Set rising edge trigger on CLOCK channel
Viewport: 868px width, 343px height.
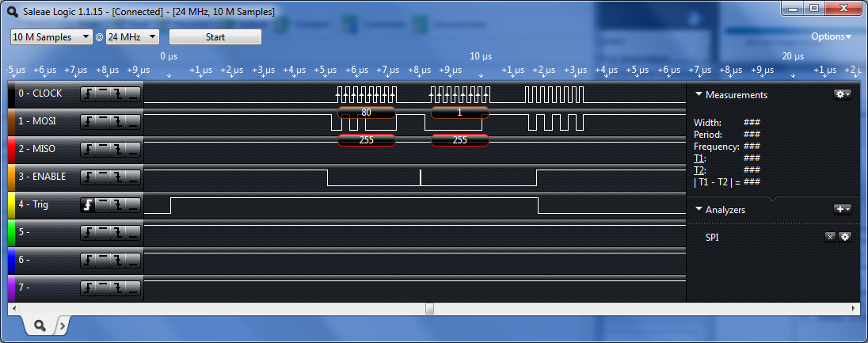(88, 93)
